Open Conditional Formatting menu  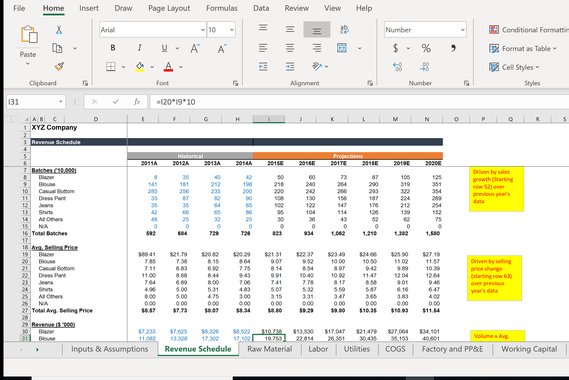click(529, 30)
